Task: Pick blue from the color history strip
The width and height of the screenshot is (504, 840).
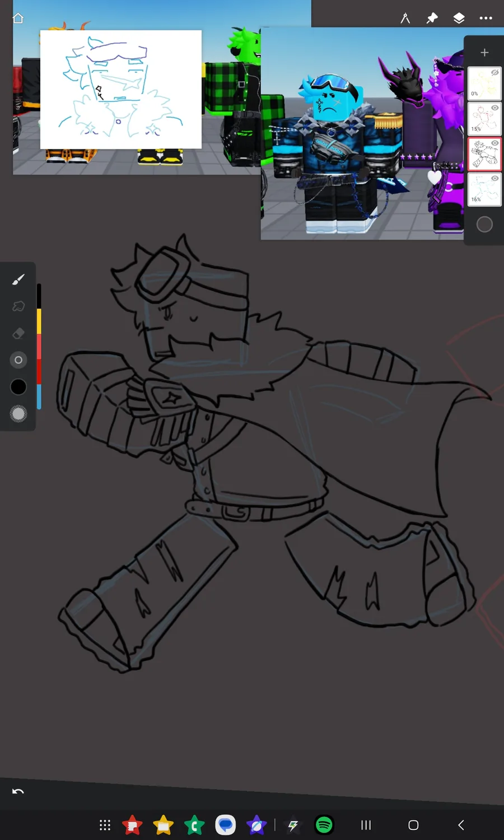Action: [x=39, y=396]
